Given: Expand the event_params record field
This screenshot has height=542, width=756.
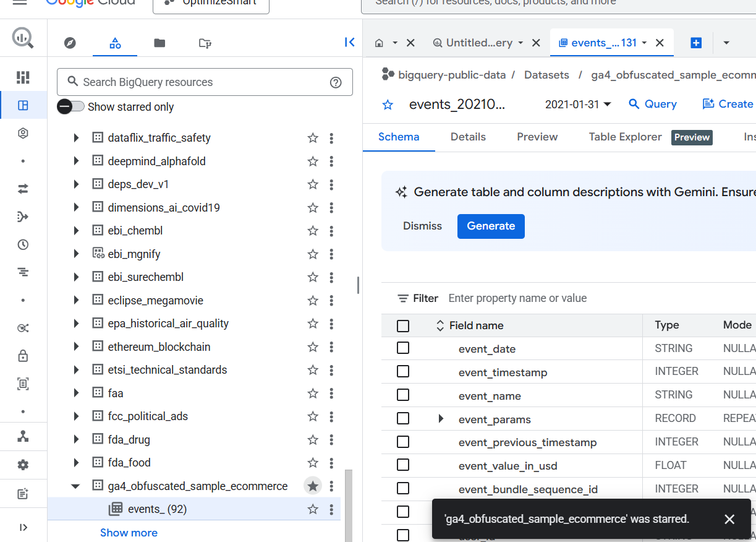Looking at the screenshot, I should coord(441,419).
